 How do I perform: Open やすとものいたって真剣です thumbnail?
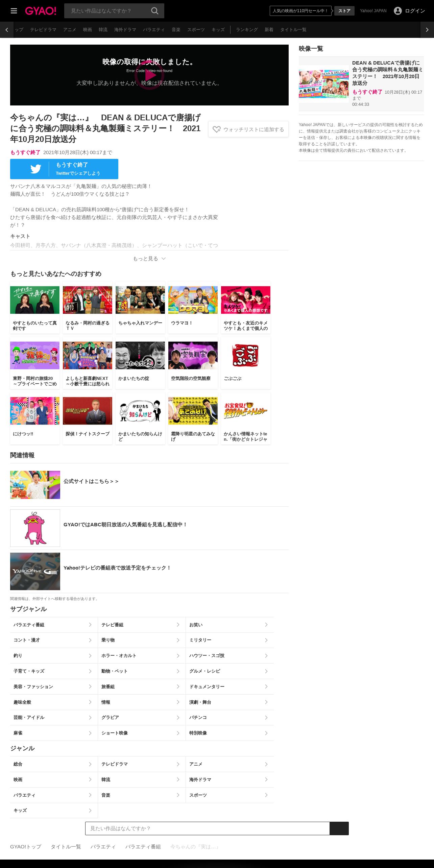35,300
